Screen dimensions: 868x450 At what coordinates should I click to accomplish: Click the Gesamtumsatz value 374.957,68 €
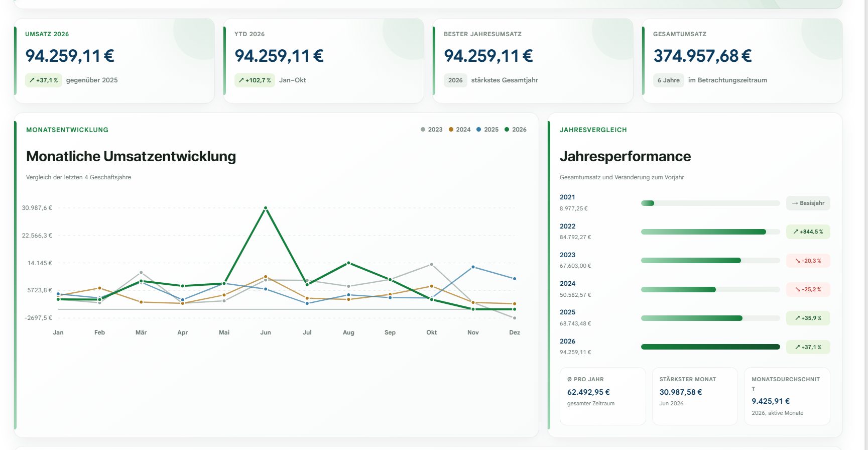click(702, 56)
